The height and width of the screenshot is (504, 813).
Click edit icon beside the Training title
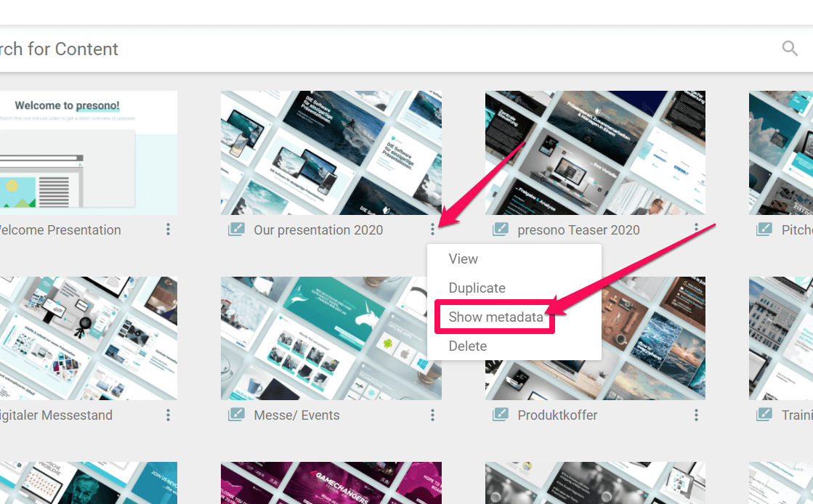click(764, 414)
